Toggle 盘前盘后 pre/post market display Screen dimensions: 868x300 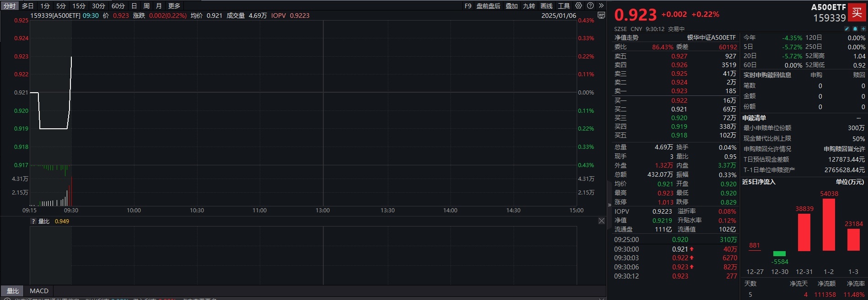[x=488, y=6]
